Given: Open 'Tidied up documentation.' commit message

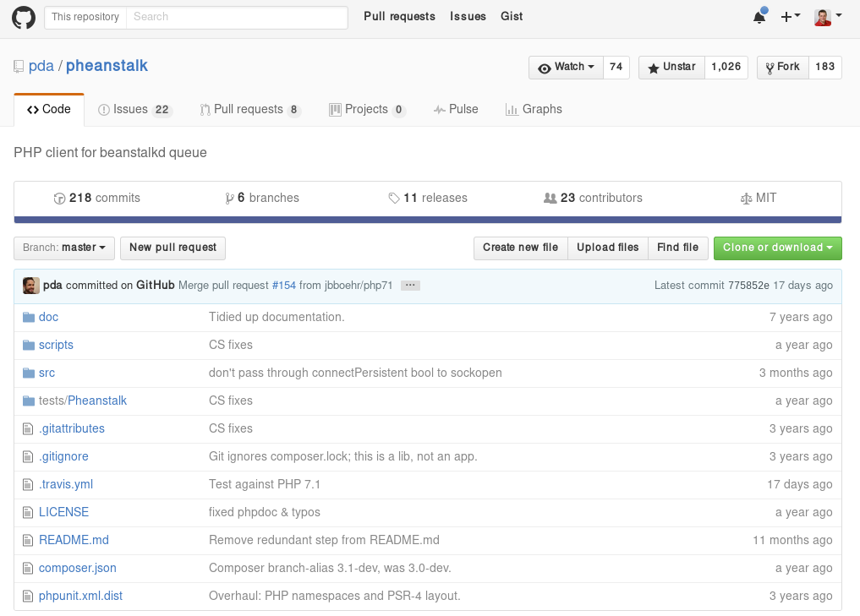Looking at the screenshot, I should 277,318.
